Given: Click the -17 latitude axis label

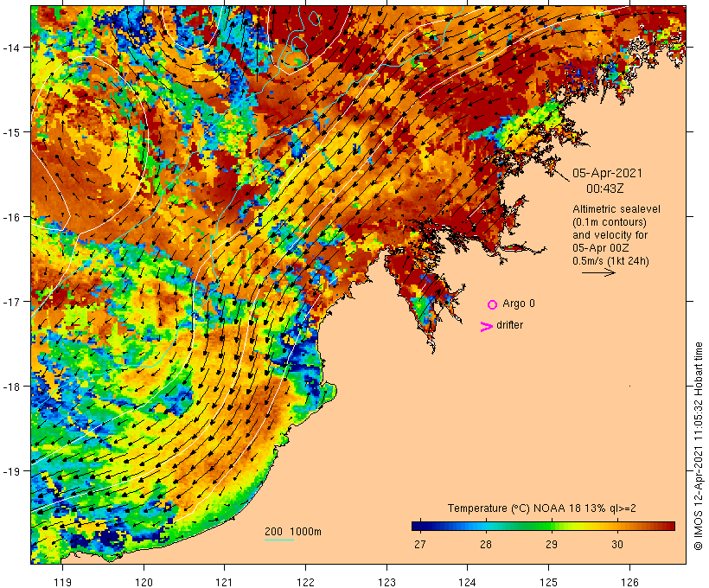Looking at the screenshot, I should 10,302.
